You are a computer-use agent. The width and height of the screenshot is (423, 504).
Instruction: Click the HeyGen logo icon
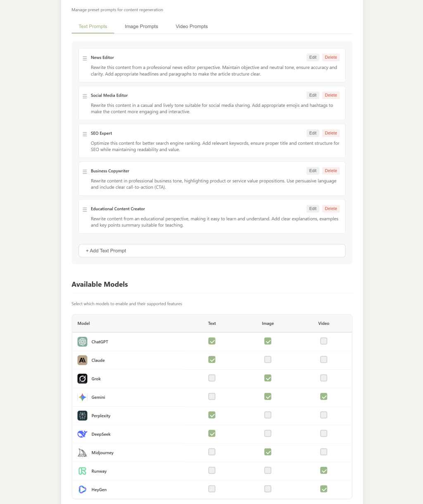[x=82, y=490]
